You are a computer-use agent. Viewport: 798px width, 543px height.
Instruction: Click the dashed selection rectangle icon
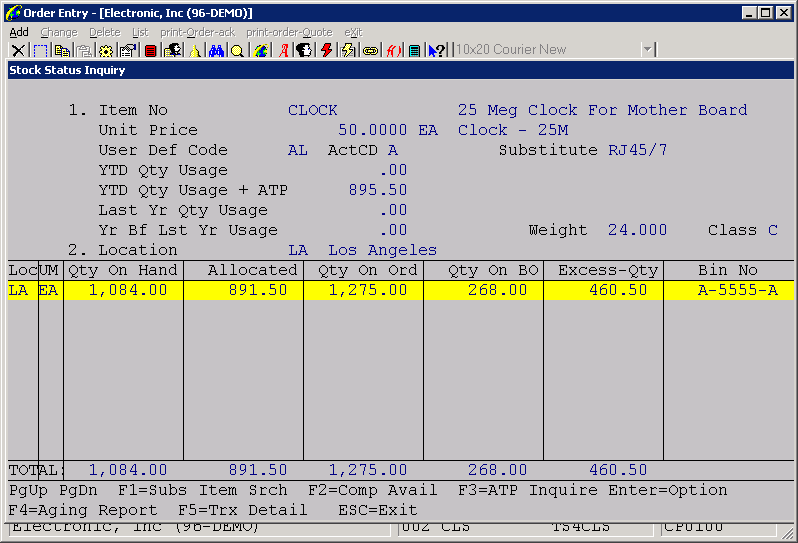pos(40,50)
